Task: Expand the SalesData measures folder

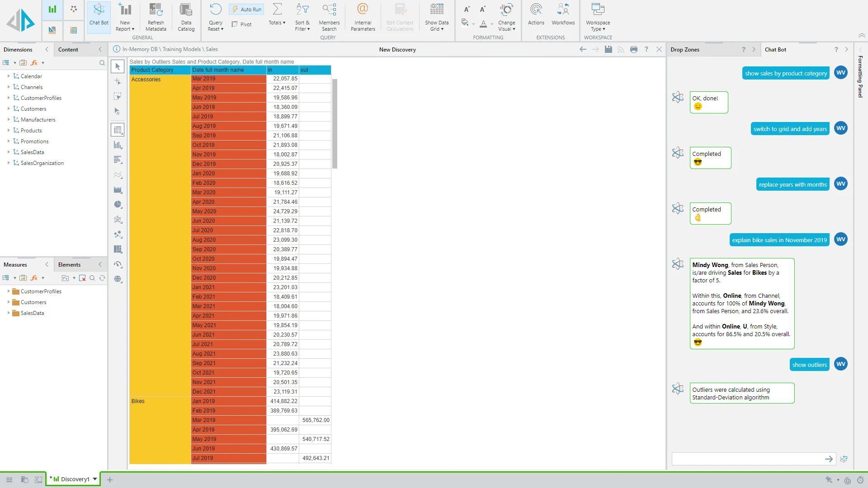Action: tap(9, 313)
